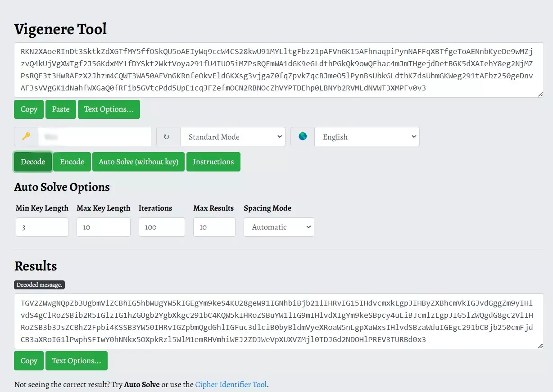Screen dimensions: 553x392
Task: Click the Min Key Length field
Action: pyautogui.click(x=42, y=227)
